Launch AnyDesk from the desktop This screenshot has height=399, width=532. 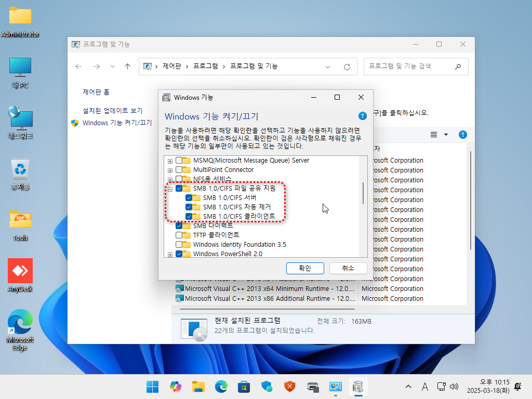pos(20,275)
